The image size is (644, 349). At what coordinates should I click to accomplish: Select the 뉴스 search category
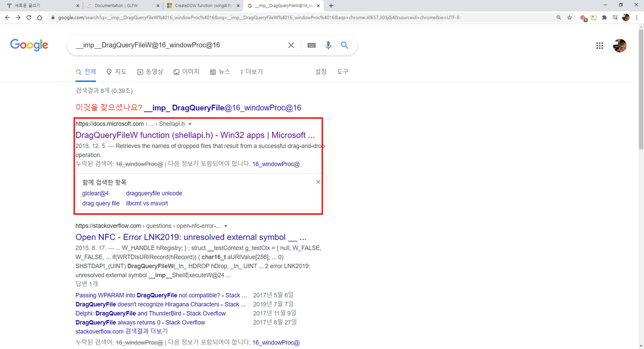(x=220, y=72)
